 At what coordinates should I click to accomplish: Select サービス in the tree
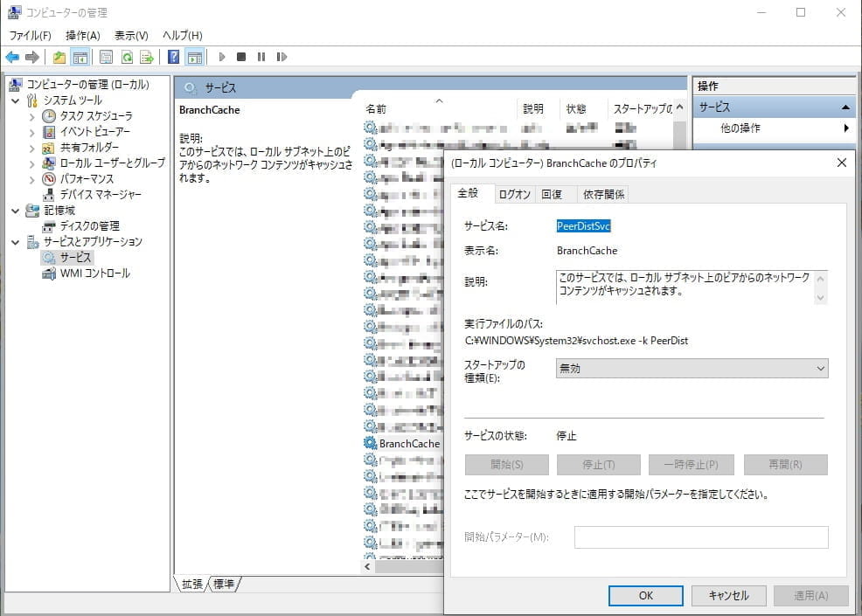coord(75,258)
